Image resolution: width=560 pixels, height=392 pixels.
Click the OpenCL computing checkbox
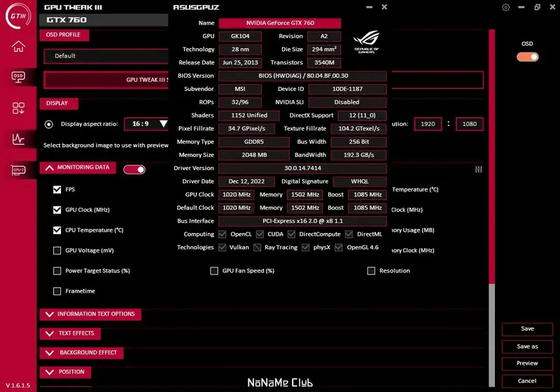pos(223,234)
